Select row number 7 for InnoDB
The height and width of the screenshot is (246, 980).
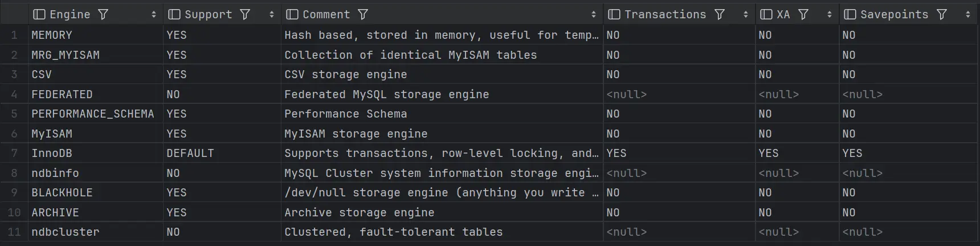point(14,154)
